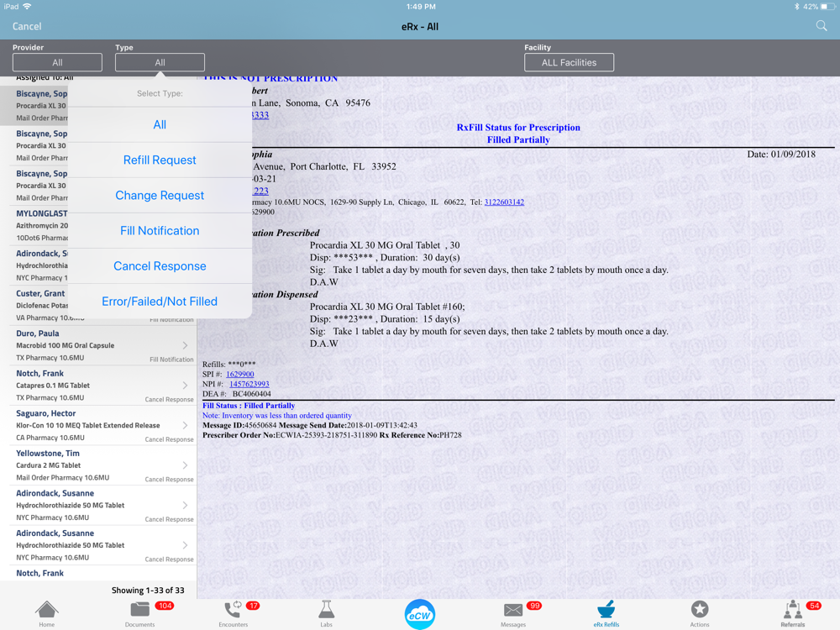This screenshot has height=630, width=840.
Task: Open the ALL Facilities dropdown
Action: [569, 62]
